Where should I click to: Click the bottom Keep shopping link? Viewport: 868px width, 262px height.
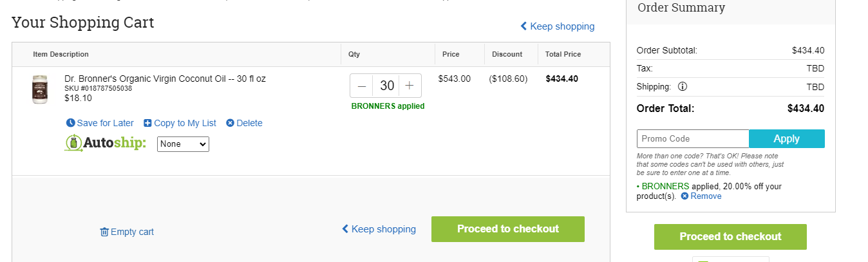point(379,229)
